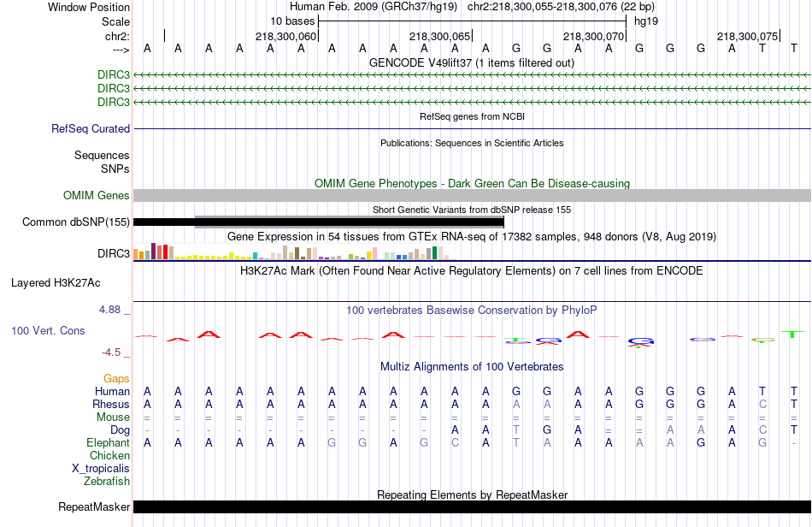Click the 10 bases scale label

click(x=292, y=21)
